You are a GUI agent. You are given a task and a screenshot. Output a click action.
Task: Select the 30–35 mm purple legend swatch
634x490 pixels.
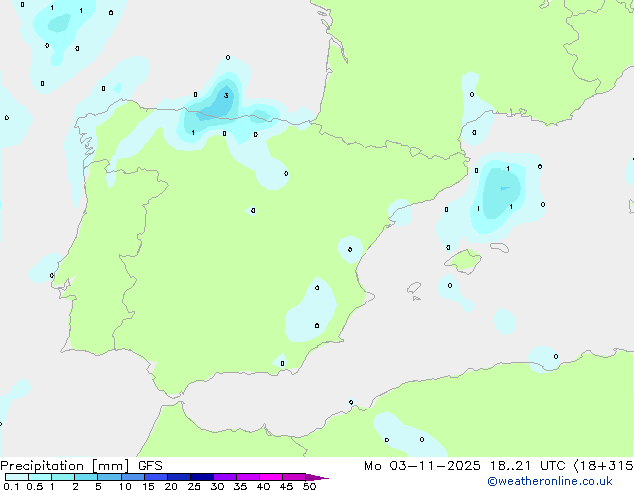225,477
